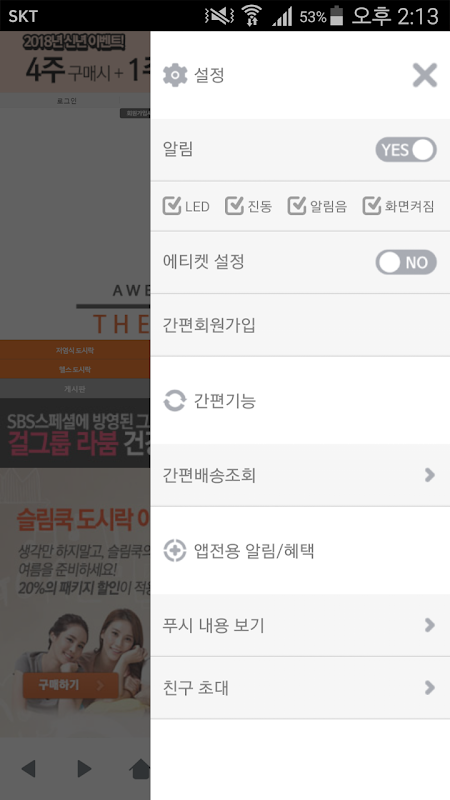Tap the back arrow in the bottom navigation

(x=29, y=768)
